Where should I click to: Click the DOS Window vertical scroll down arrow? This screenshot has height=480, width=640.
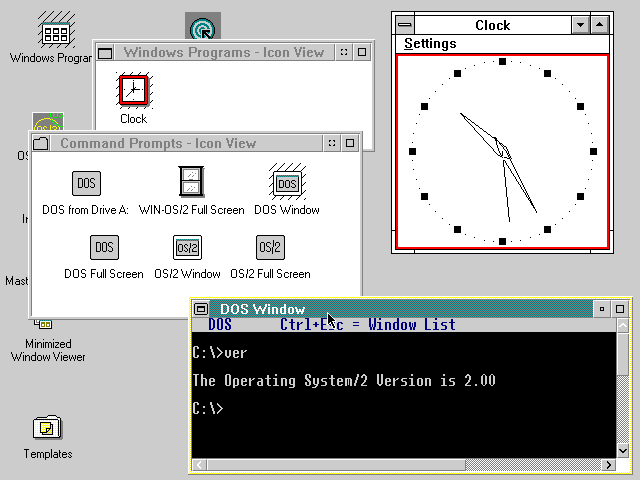click(623, 451)
